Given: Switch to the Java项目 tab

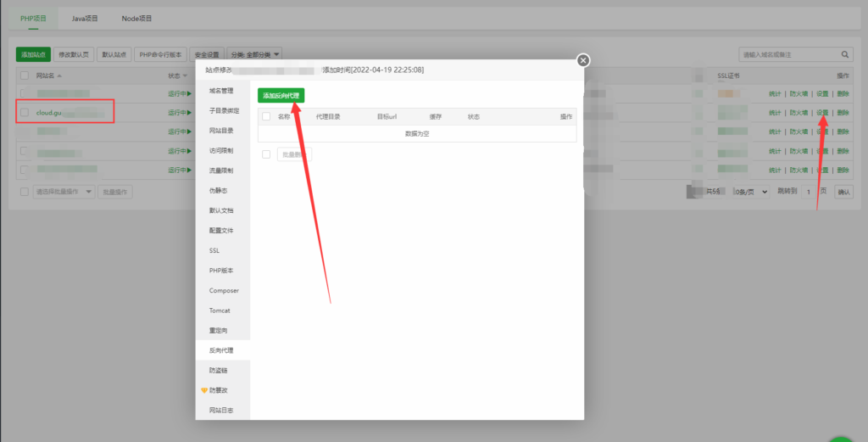Looking at the screenshot, I should pos(85,19).
